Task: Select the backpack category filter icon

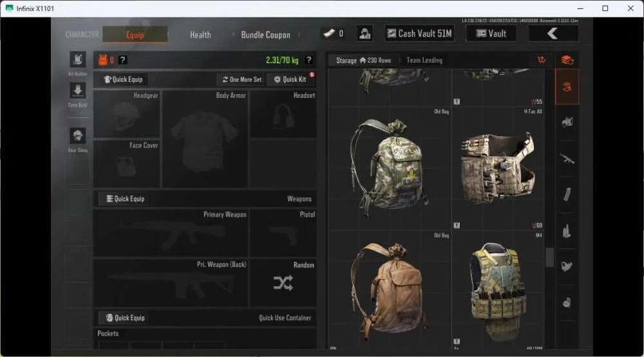Action: [567, 122]
